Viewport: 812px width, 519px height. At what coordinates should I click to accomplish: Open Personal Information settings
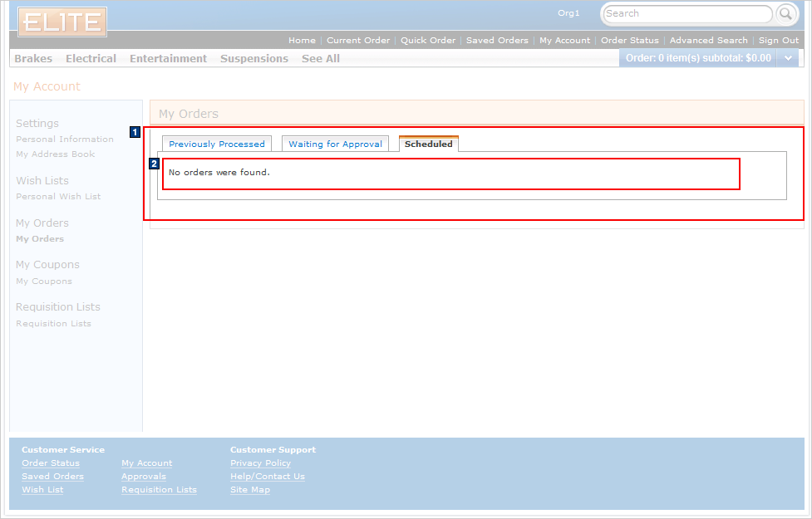coord(64,139)
